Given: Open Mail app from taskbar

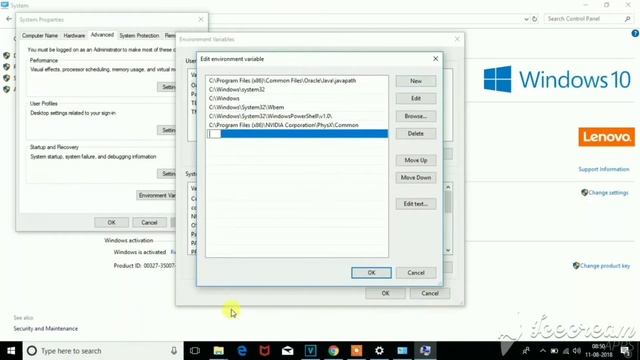Looking at the screenshot, I should click(x=287, y=351).
